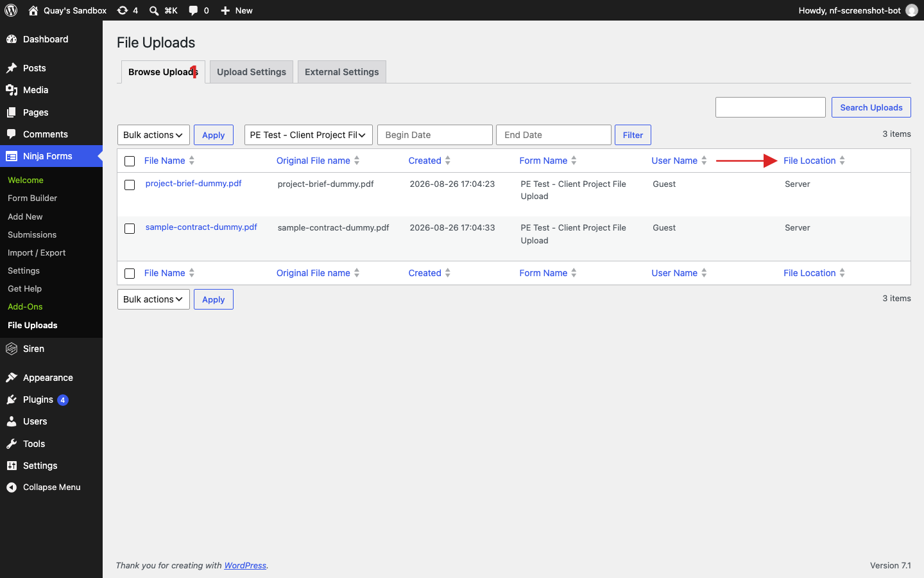This screenshot has height=578, width=924.
Task: Click the Settings sliders icon in sidebar
Action: click(12, 466)
